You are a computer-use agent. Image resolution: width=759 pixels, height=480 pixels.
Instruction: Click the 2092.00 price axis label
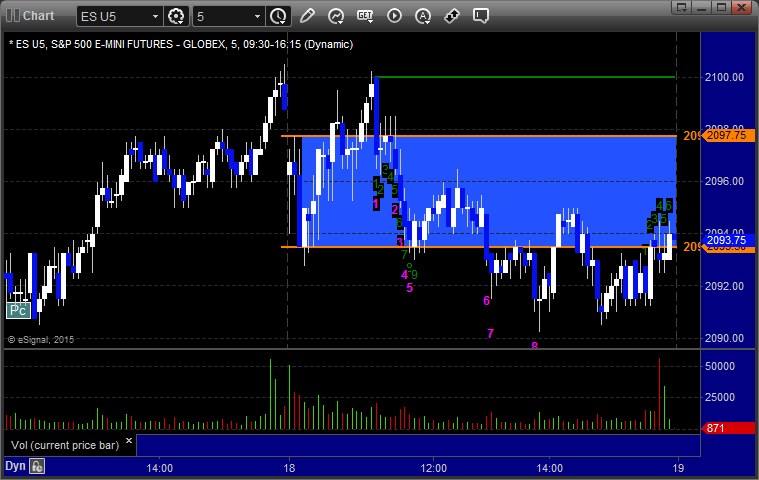(724, 286)
